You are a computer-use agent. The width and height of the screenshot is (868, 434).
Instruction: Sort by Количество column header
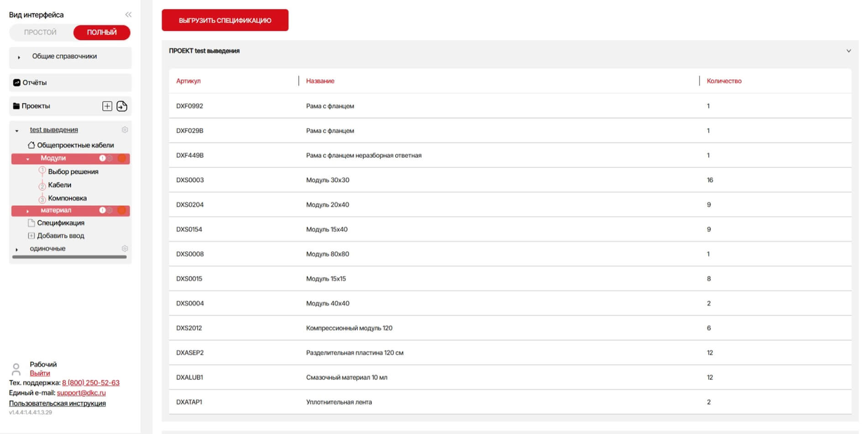click(724, 81)
